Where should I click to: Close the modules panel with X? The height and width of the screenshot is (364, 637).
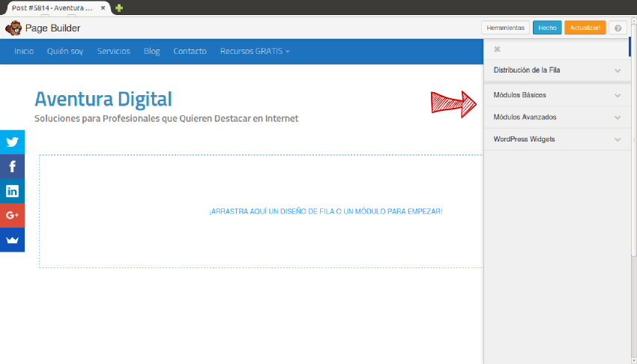(x=495, y=49)
